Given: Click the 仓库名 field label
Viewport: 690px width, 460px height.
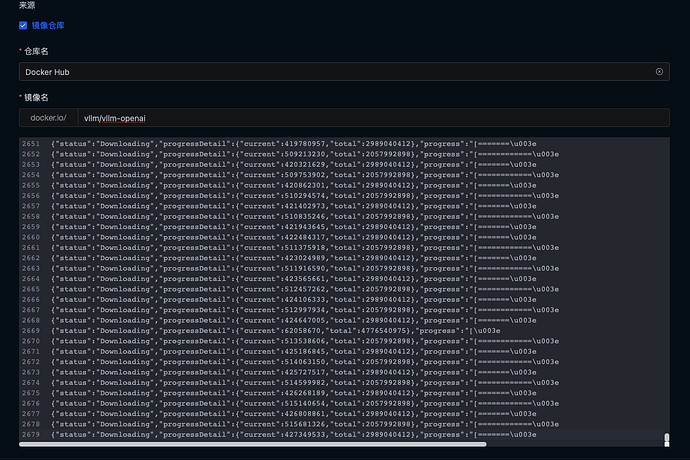Looking at the screenshot, I should click(x=36, y=52).
